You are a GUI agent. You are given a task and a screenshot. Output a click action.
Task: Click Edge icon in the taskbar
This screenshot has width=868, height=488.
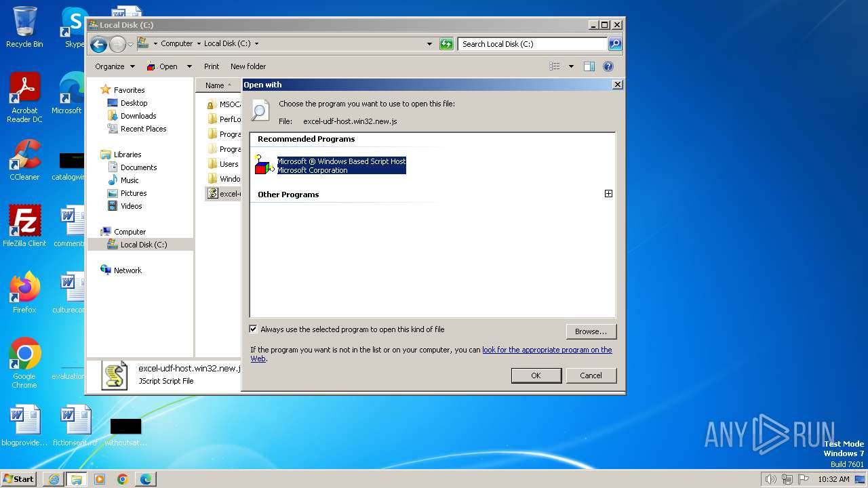coord(146,479)
